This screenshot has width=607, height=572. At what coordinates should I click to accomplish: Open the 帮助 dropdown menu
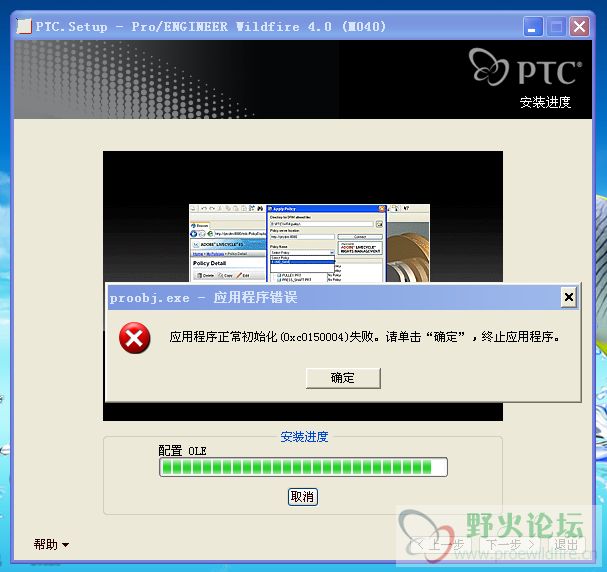pos(51,545)
